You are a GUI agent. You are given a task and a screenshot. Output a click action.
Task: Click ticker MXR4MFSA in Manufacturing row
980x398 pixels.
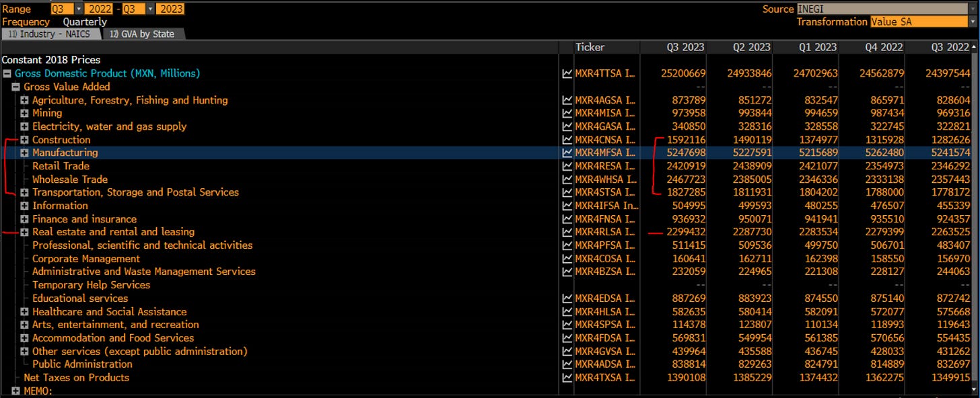605,153
